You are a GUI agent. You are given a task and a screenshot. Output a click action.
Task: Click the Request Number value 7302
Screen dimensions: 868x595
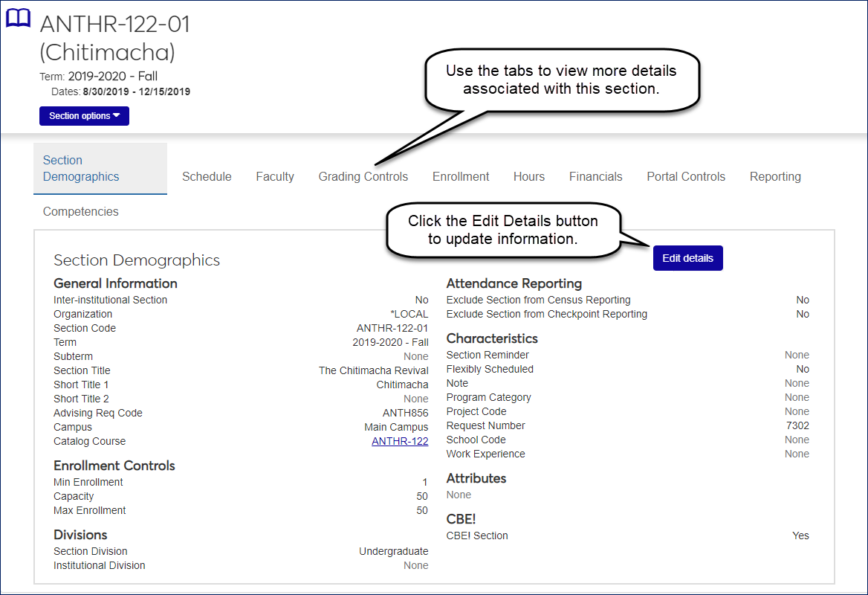798,425
